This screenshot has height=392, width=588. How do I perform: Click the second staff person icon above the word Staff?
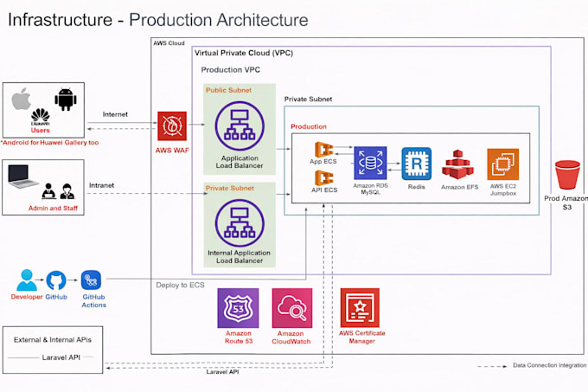tap(67, 191)
